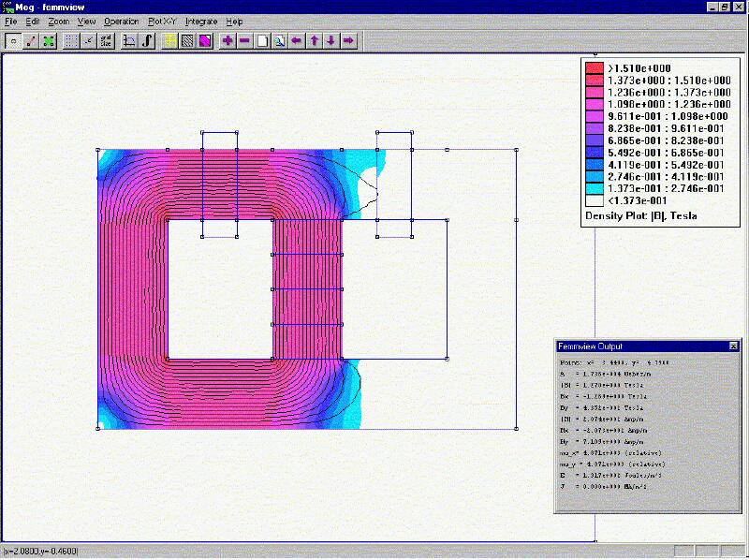Toggle the show grid dots icon

coord(71,40)
